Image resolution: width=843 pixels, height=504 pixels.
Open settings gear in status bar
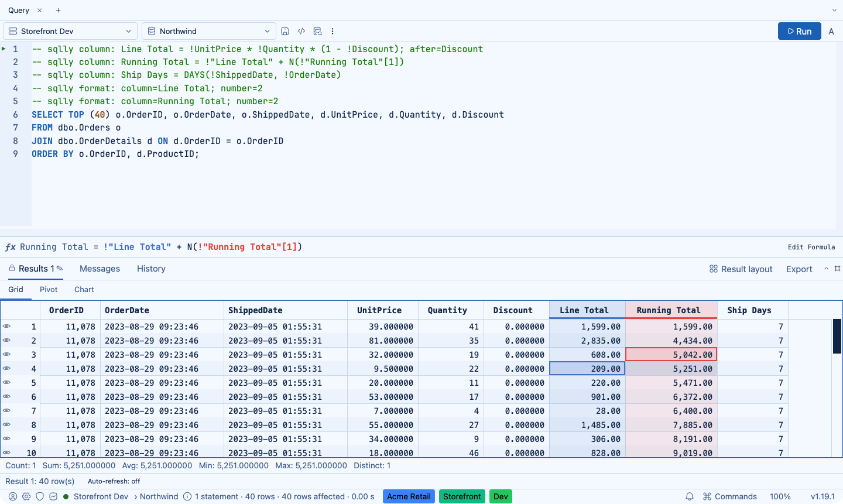[x=26, y=496]
